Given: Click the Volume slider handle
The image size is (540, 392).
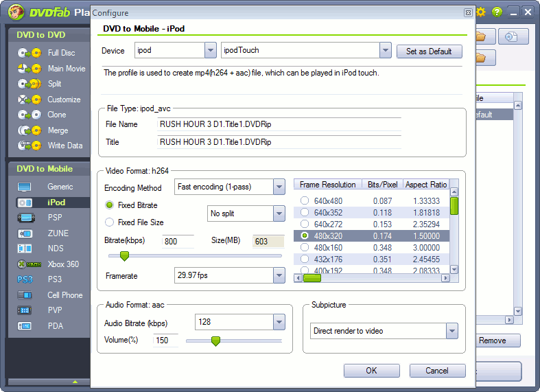Looking at the screenshot, I should click(x=215, y=341).
